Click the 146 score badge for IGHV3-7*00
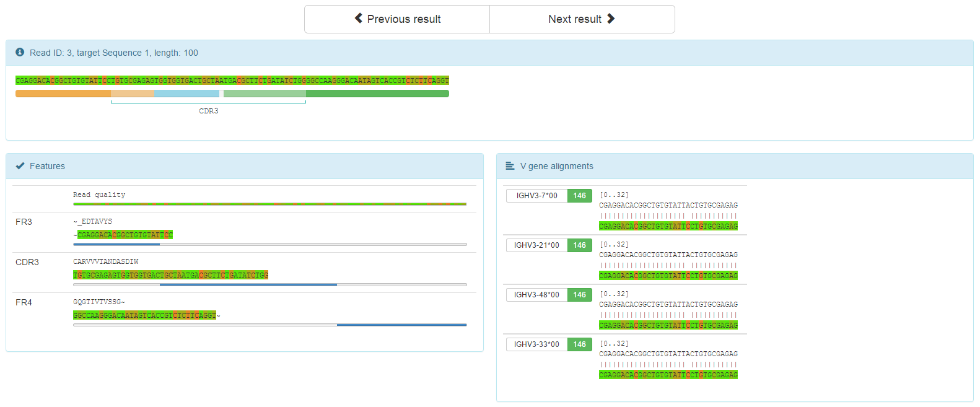 (x=579, y=196)
